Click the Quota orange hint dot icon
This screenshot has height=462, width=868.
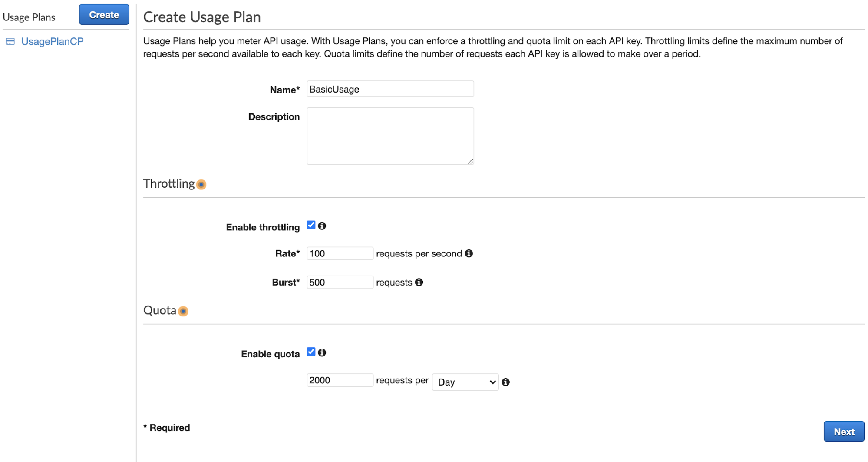point(183,311)
